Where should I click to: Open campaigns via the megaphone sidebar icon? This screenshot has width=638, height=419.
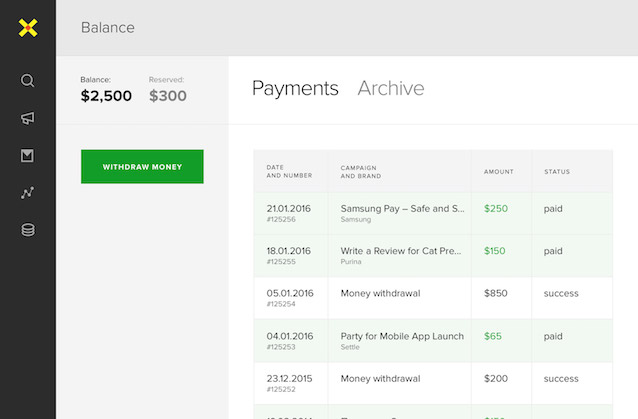coord(28,118)
